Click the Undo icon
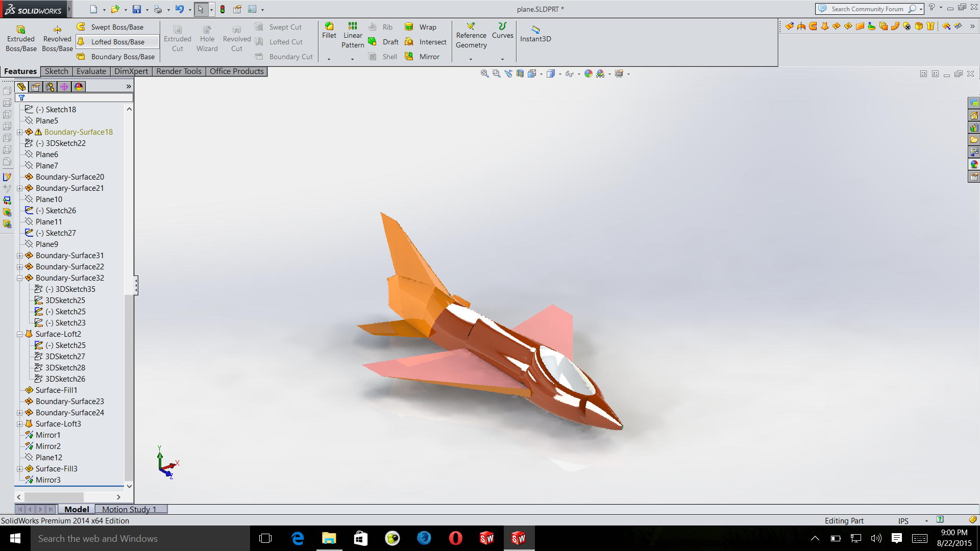The height and width of the screenshot is (551, 980). (x=179, y=9)
